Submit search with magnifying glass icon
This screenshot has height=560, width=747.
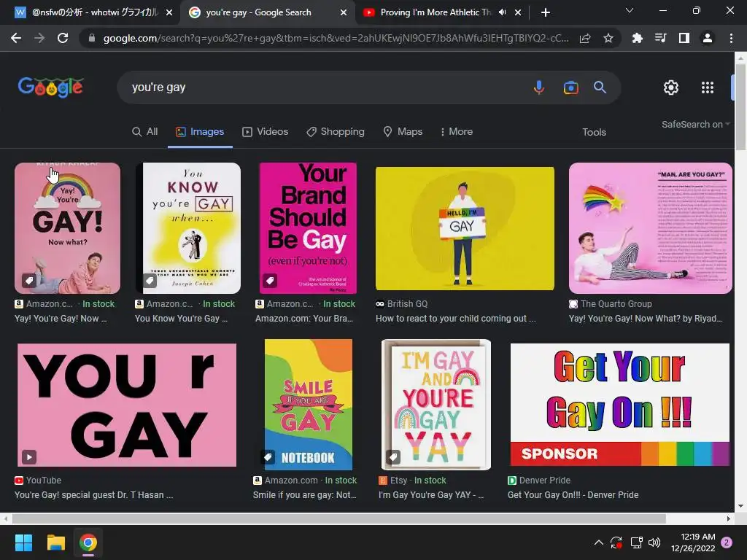pyautogui.click(x=600, y=87)
